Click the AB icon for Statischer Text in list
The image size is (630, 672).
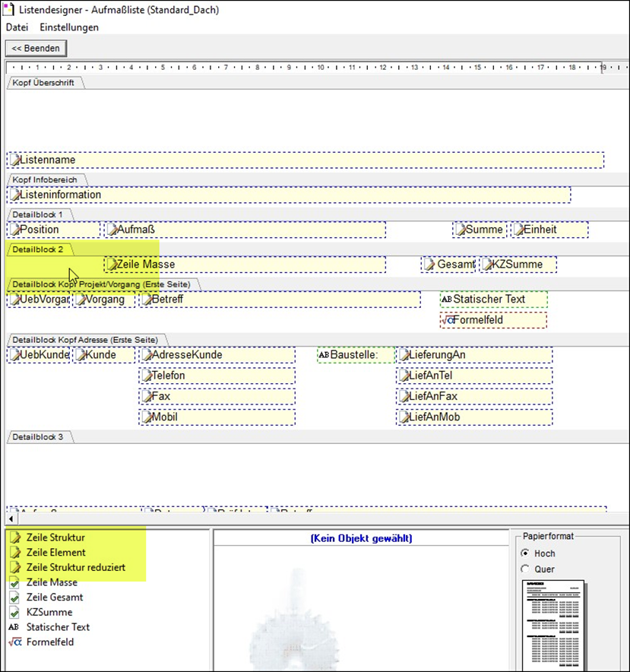14,627
